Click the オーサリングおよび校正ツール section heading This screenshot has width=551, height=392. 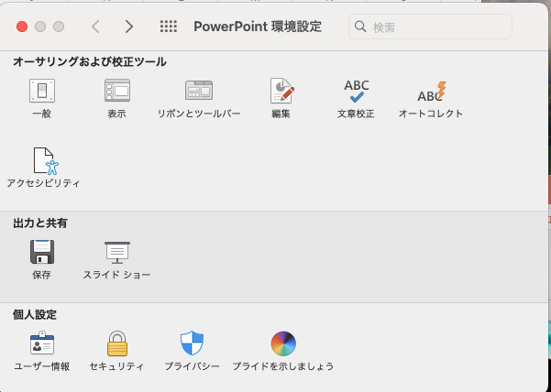point(90,62)
